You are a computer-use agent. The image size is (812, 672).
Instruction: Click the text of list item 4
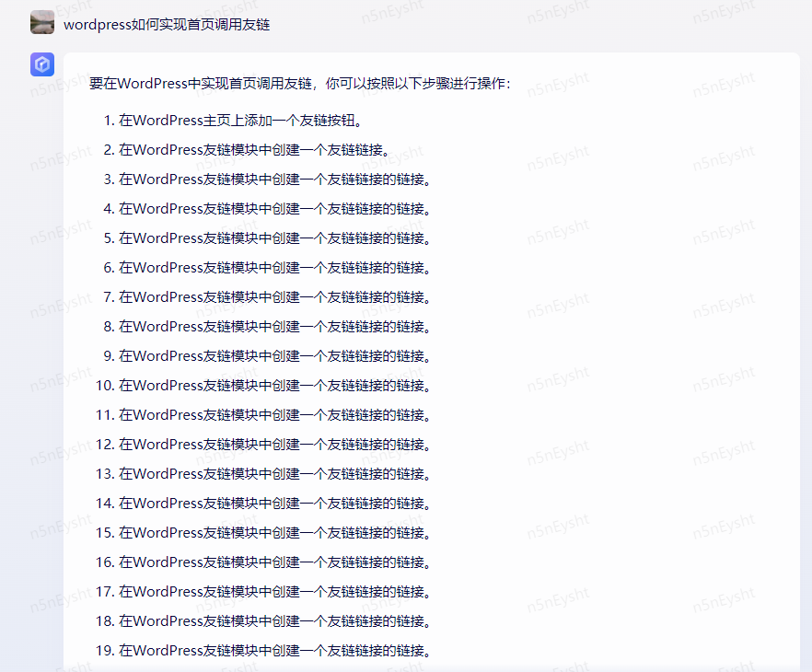pyautogui.click(x=274, y=209)
